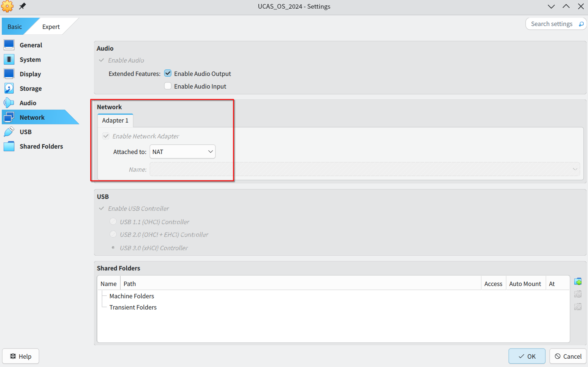588x367 pixels.
Task: Click the Auto Mount column header
Action: (525, 283)
